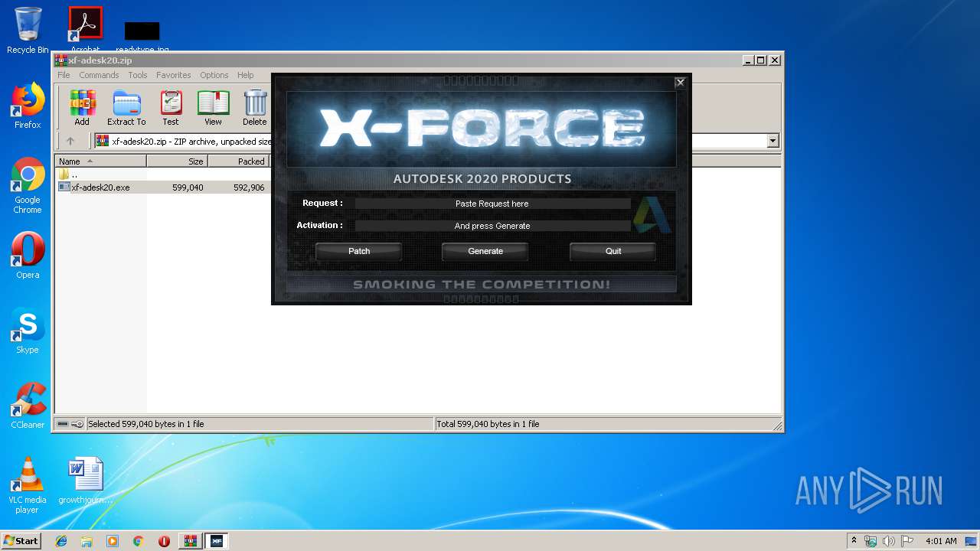Open the Acrobat Reader desktop icon
Screen dimensions: 980x551
click(85, 31)
